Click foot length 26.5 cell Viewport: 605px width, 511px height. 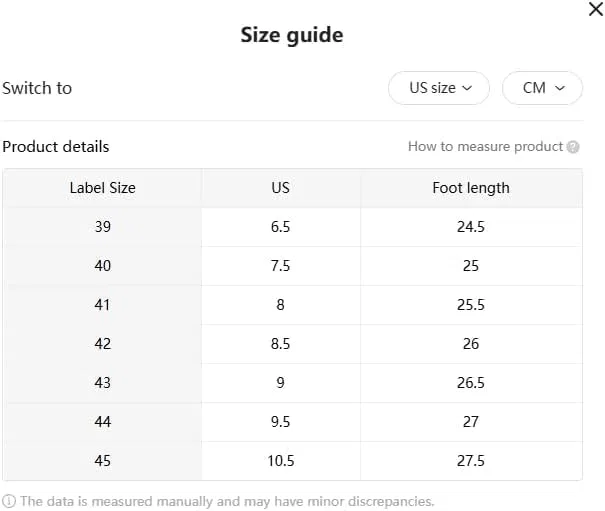tap(471, 383)
